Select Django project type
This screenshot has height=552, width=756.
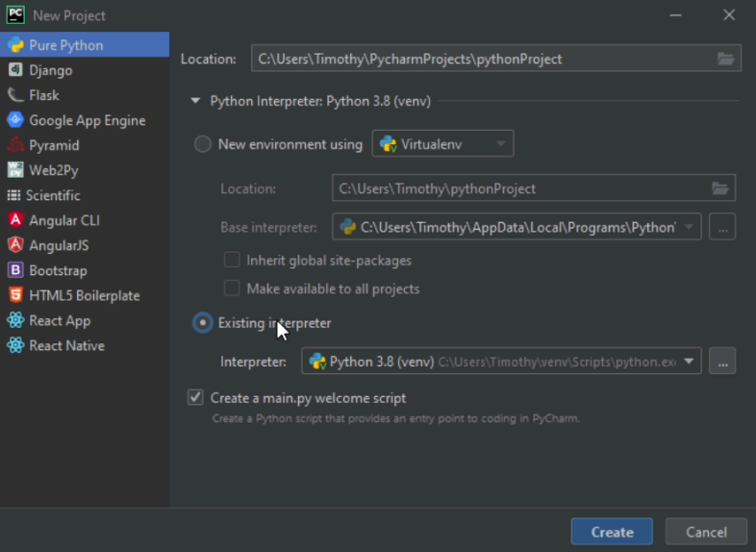85,70
